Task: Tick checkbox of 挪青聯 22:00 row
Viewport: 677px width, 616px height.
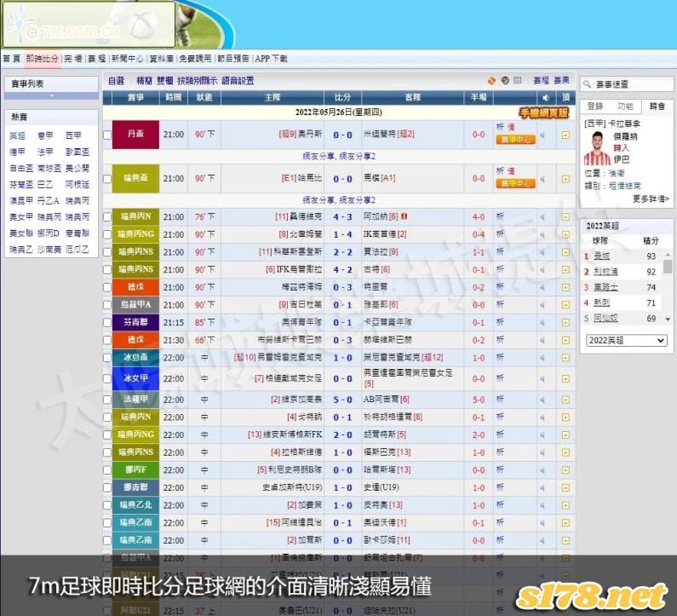Action: (x=107, y=487)
